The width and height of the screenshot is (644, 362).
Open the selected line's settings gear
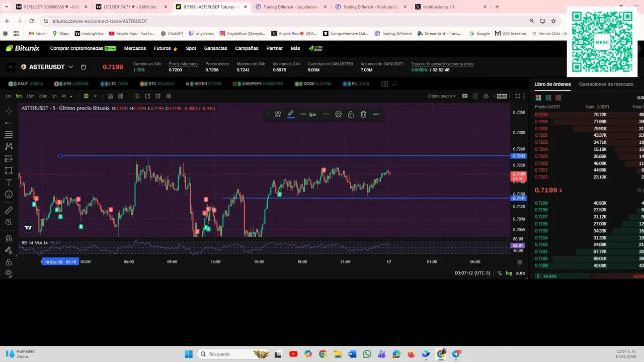(338, 114)
